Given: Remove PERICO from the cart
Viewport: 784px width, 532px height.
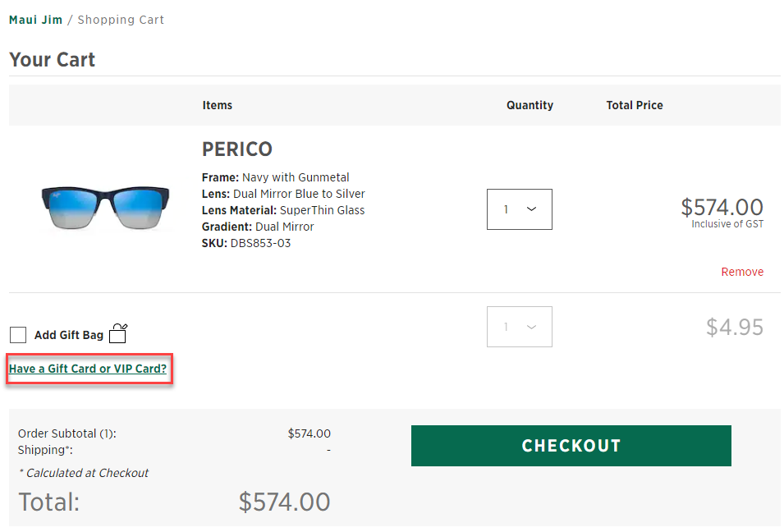Looking at the screenshot, I should 742,272.
